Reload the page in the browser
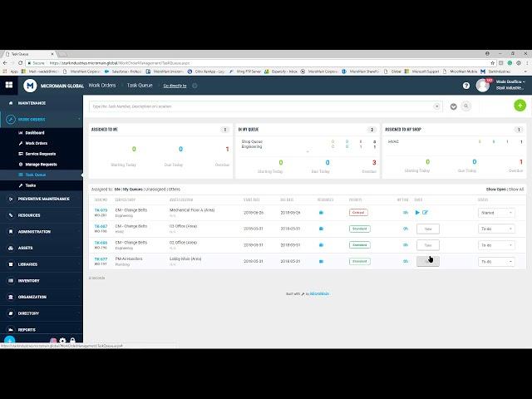This screenshot has height=399, width=532. point(20,63)
